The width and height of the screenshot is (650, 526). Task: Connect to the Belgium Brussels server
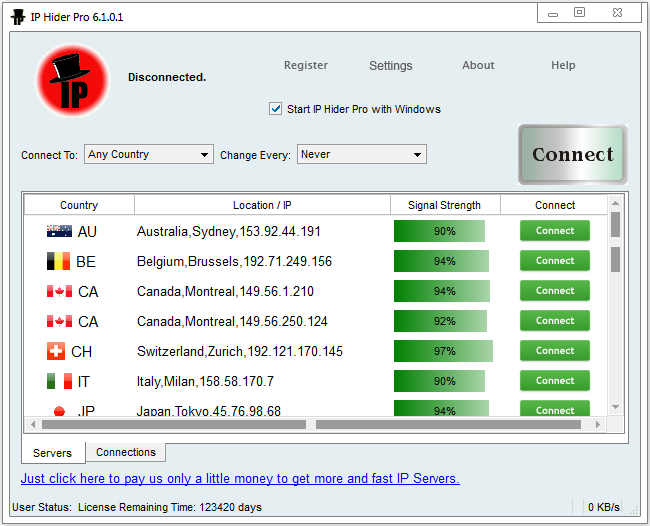(x=555, y=261)
